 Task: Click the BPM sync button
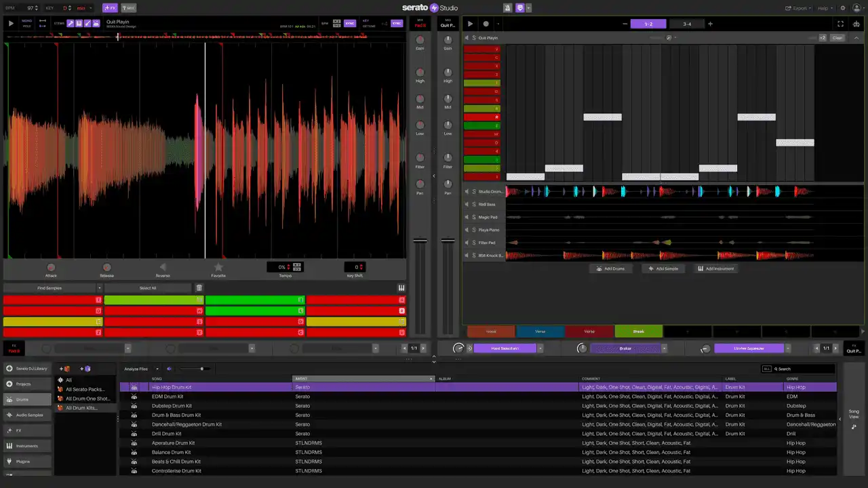pos(350,23)
